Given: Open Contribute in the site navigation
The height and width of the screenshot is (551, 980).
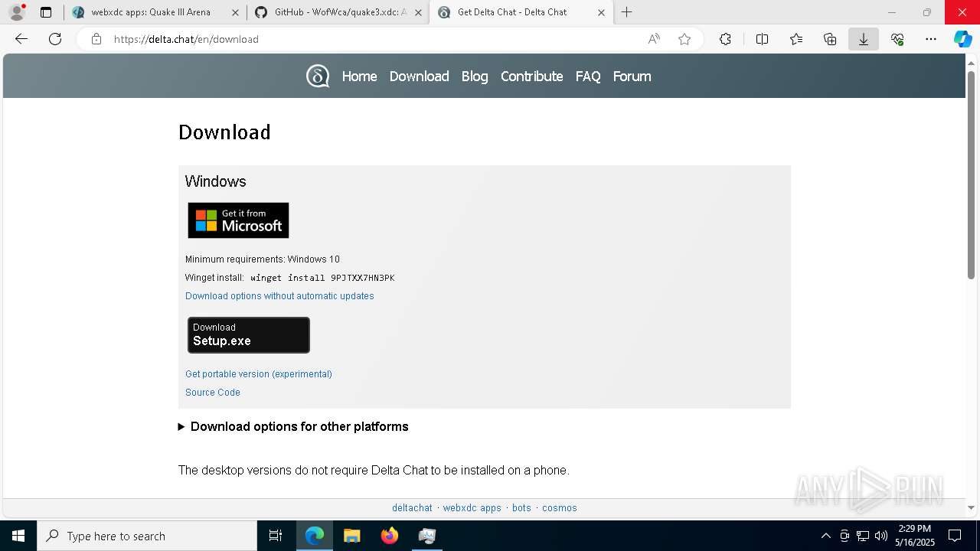Looking at the screenshot, I should pyautogui.click(x=531, y=76).
